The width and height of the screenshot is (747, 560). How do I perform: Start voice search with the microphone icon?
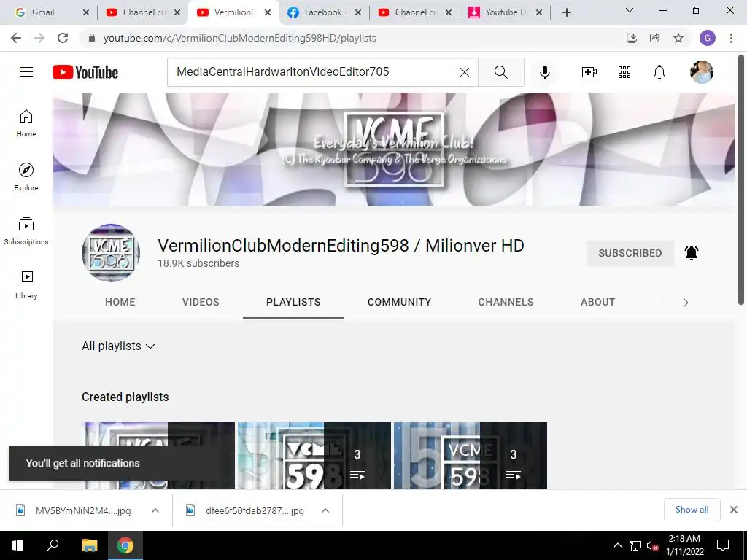click(544, 72)
